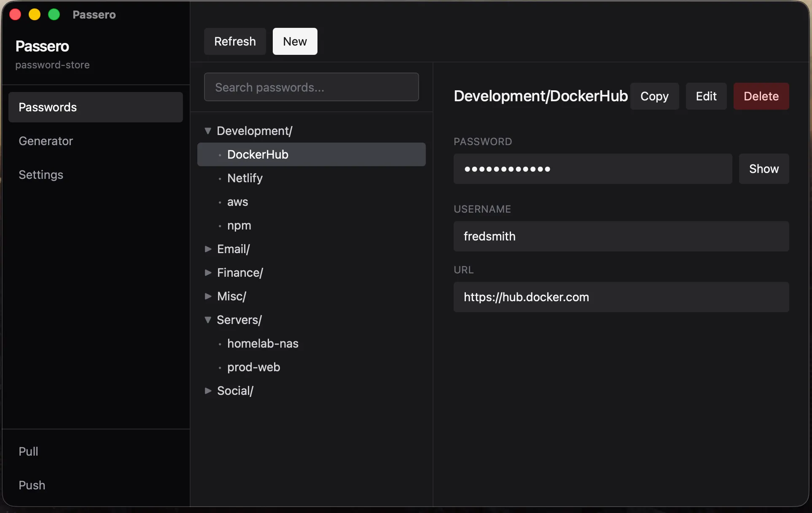This screenshot has height=513, width=812.
Task: Open the aws entry
Action: 237,202
